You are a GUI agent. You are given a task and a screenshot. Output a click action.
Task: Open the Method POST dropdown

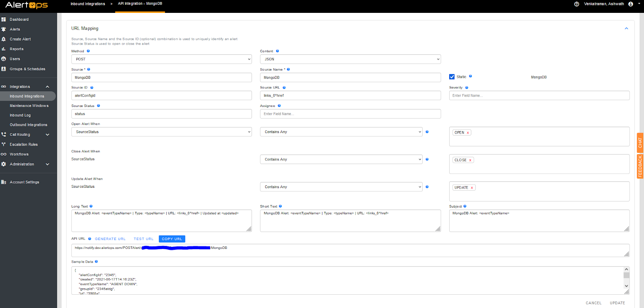tap(161, 59)
